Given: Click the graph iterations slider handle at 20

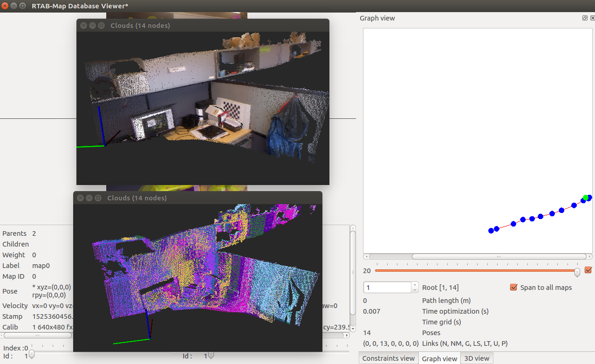Looking at the screenshot, I should 577,271.
